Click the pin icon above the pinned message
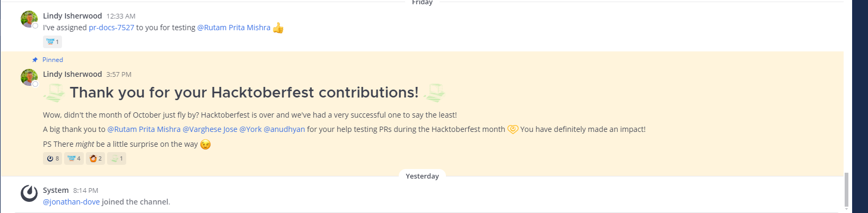 click(x=35, y=60)
